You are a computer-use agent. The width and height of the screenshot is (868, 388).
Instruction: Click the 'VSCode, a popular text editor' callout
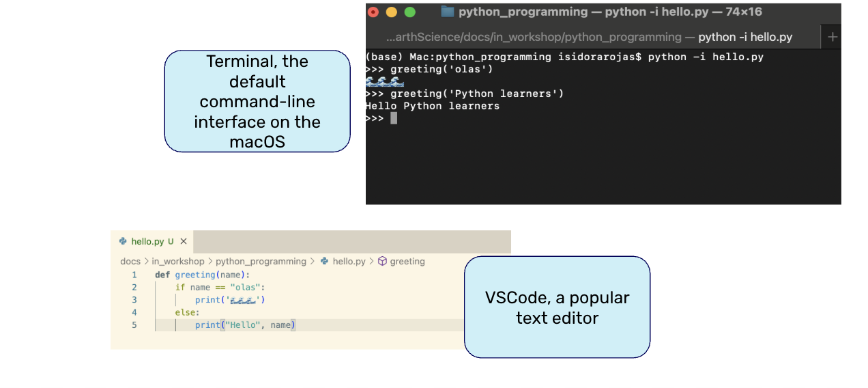click(x=557, y=307)
